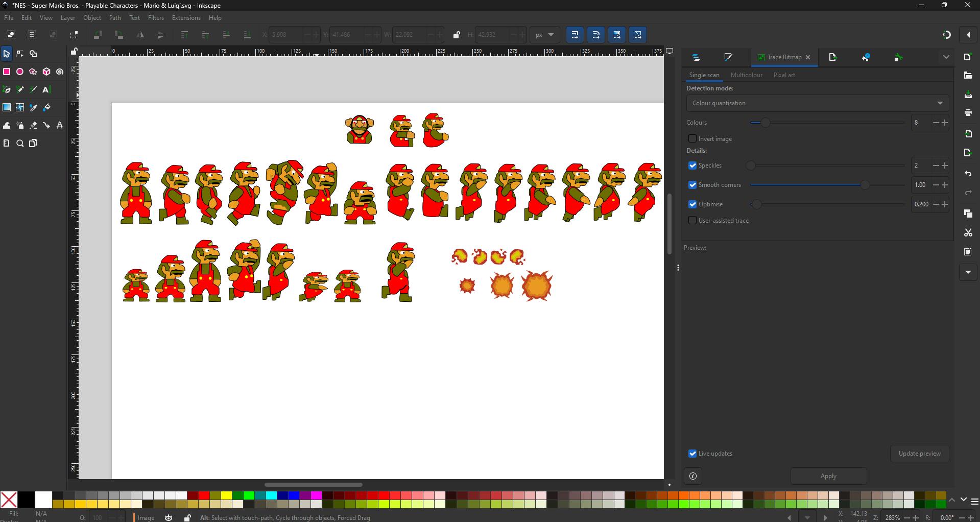The image size is (980, 522).
Task: Select the Text tool
Action: 46,89
